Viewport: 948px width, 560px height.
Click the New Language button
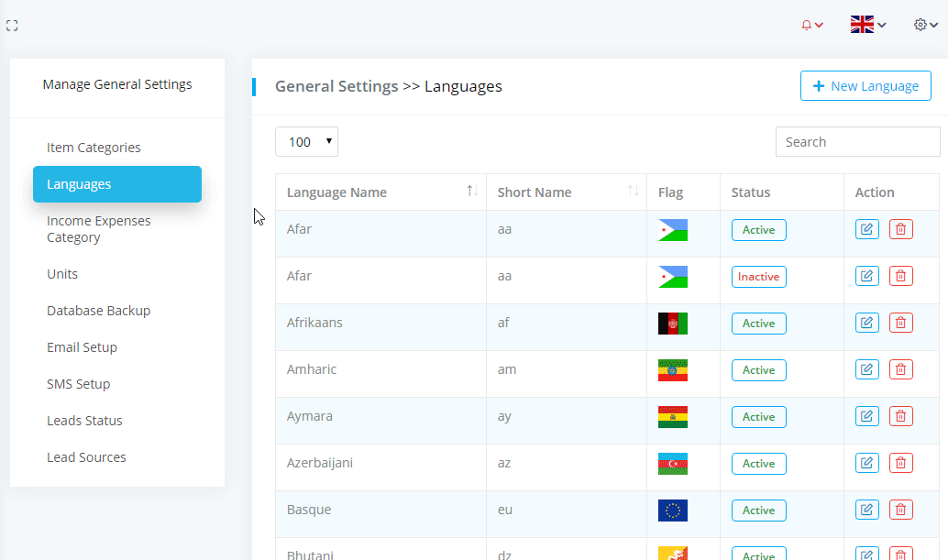coord(865,86)
